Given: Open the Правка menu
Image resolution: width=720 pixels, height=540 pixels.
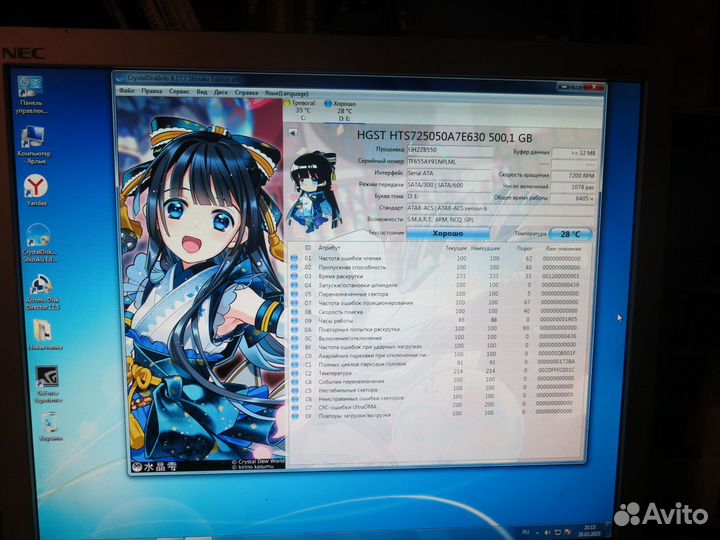Looking at the screenshot, I should pyautogui.click(x=152, y=91).
